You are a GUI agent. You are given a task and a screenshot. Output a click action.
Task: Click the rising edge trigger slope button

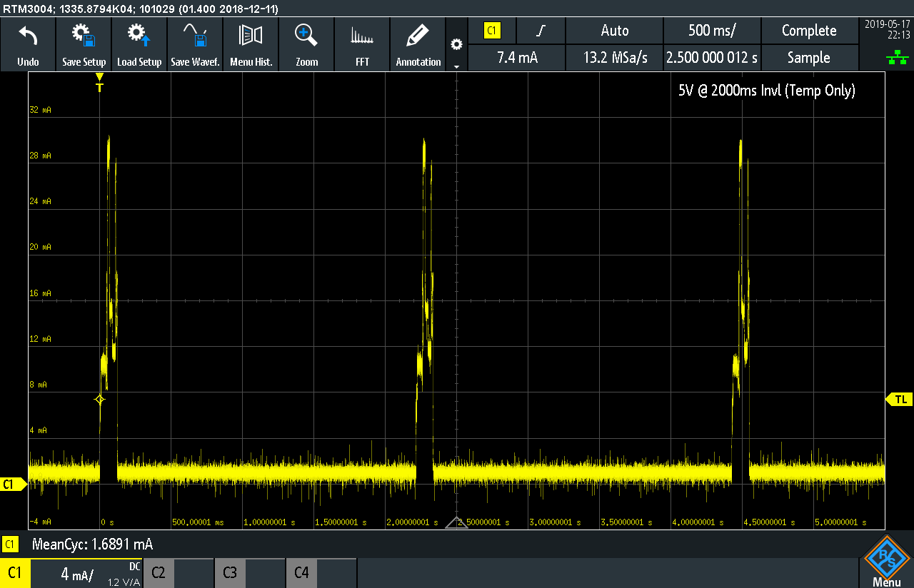541,31
